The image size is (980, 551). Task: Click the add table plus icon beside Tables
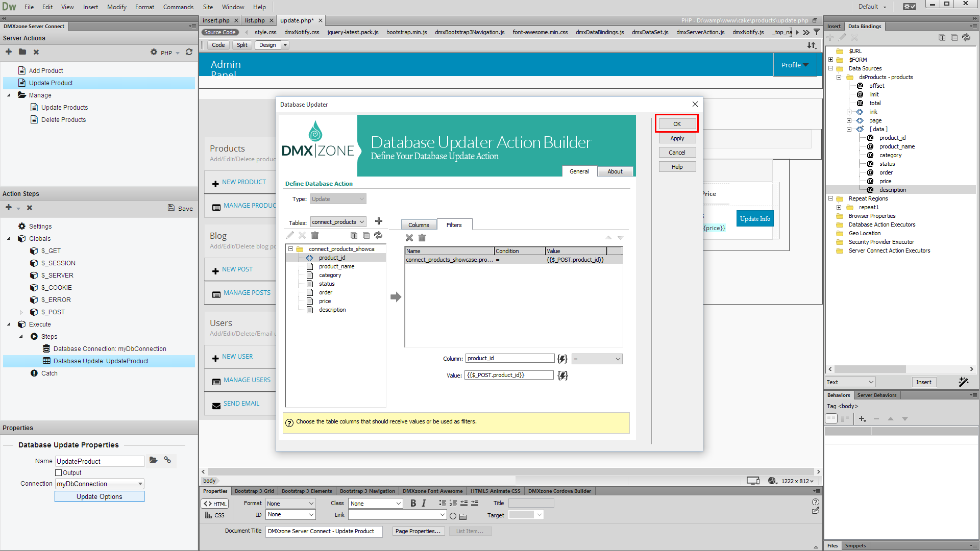click(x=379, y=221)
